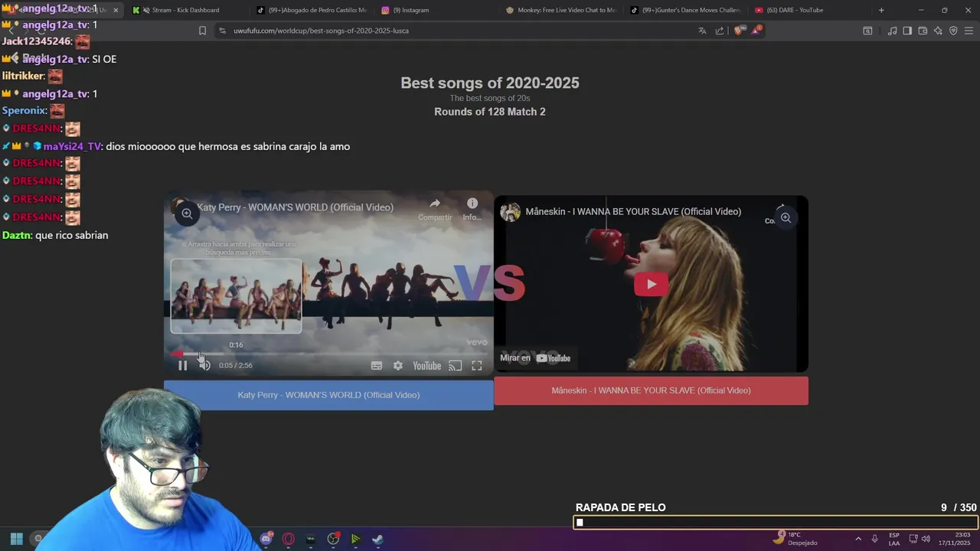
Task: Open Steam from taskbar
Action: 377,539
